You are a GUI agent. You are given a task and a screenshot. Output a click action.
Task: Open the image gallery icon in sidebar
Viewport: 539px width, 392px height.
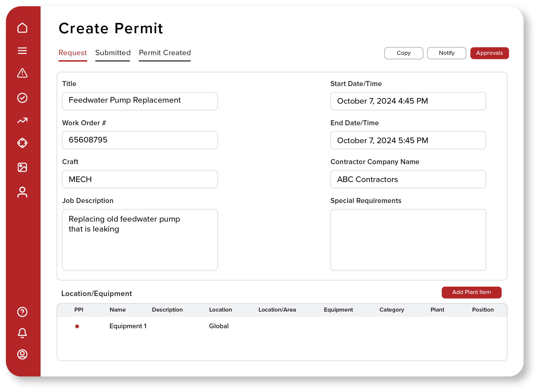22,167
